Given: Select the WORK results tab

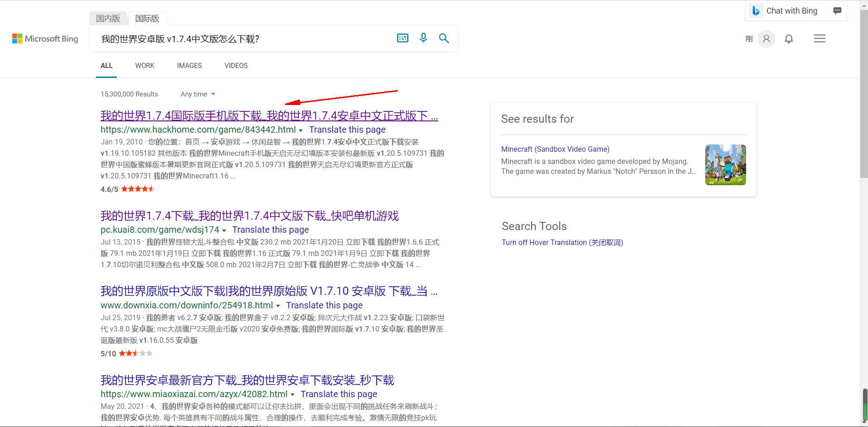Looking at the screenshot, I should click(x=145, y=66).
